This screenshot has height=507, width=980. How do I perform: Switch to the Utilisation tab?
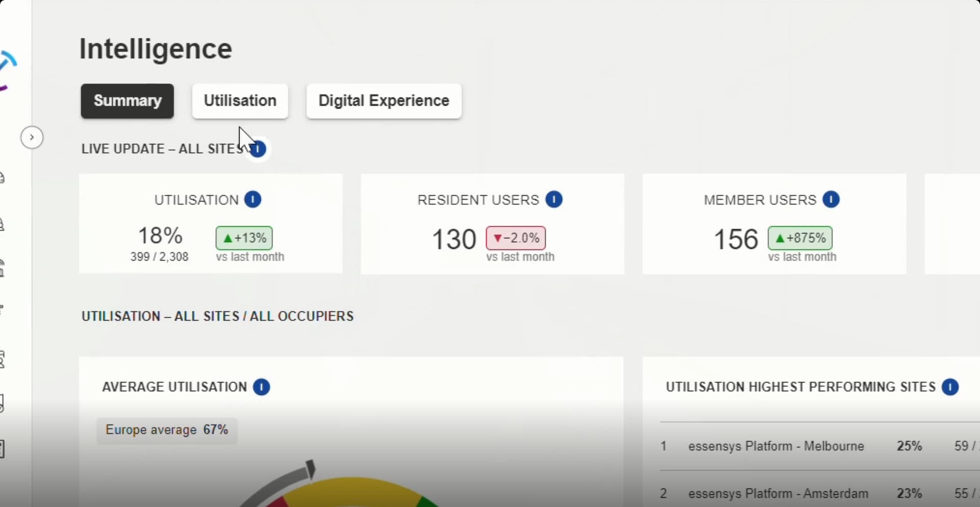pos(240,101)
